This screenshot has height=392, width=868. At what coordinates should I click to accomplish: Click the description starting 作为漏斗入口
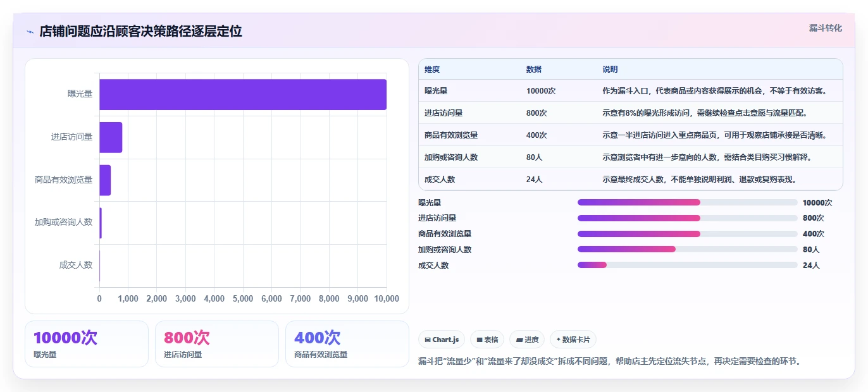click(x=714, y=91)
